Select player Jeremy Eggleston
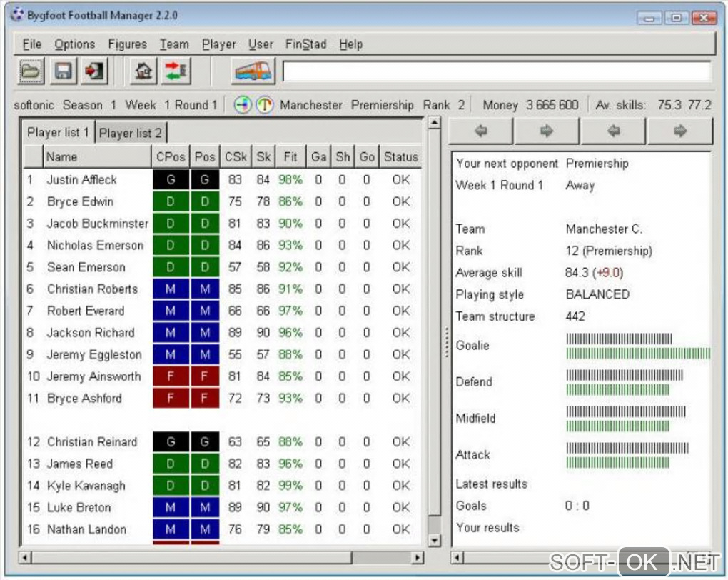The height and width of the screenshot is (580, 728). (x=94, y=354)
